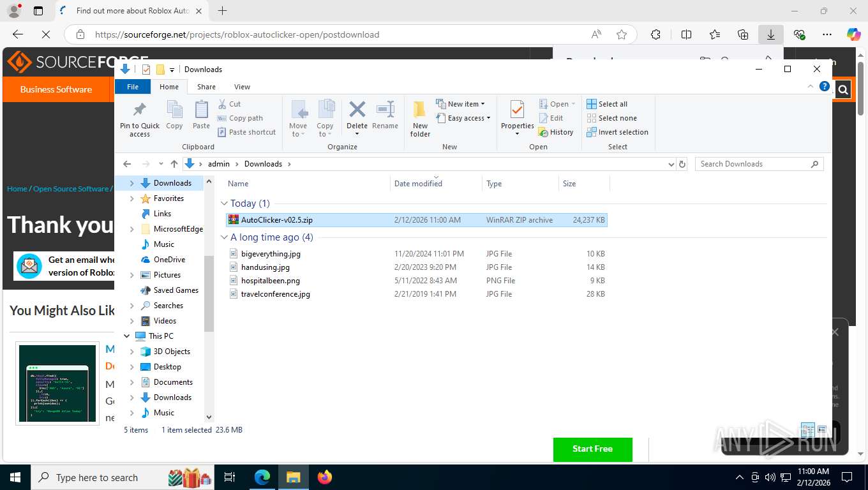The height and width of the screenshot is (490, 868).
Task: Create a New folder
Action: pos(420,119)
